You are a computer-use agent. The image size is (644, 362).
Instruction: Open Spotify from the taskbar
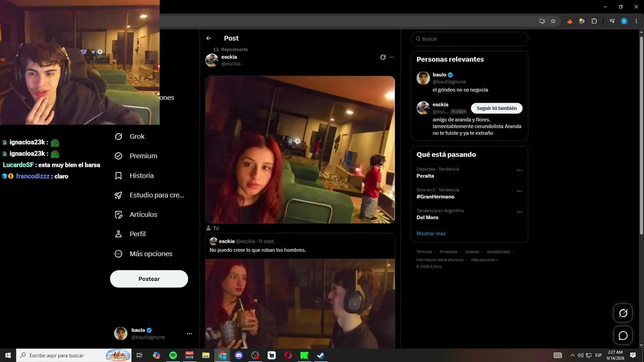[x=173, y=355]
